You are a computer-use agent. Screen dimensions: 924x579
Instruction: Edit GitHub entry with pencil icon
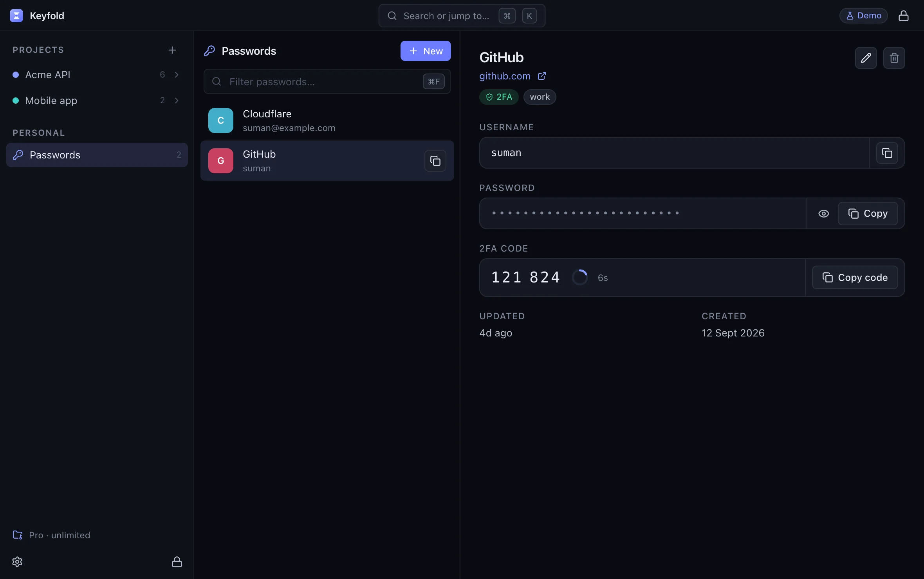(x=866, y=58)
